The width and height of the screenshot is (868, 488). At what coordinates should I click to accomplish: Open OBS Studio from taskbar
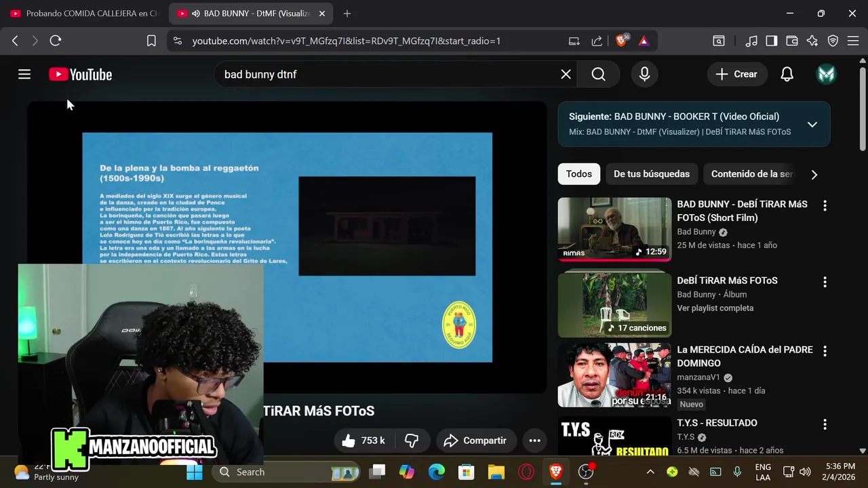(586, 472)
